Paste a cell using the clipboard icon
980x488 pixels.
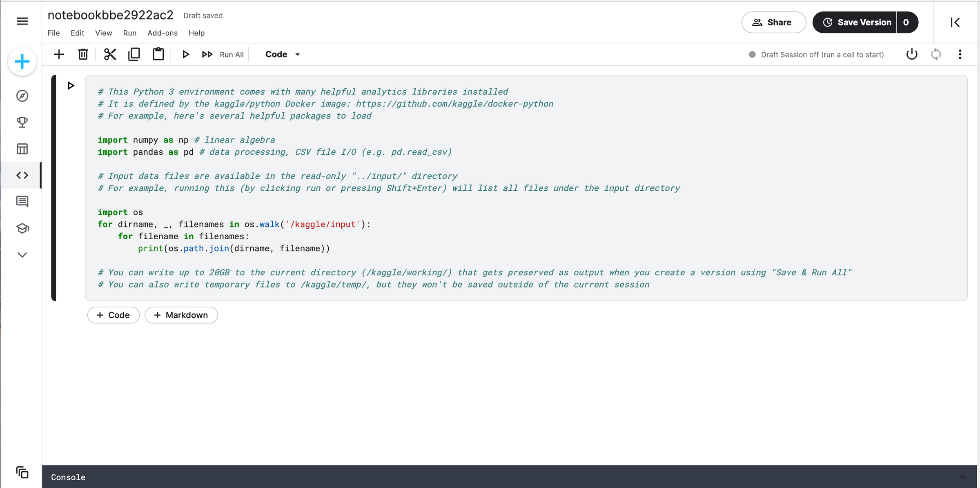pos(158,54)
